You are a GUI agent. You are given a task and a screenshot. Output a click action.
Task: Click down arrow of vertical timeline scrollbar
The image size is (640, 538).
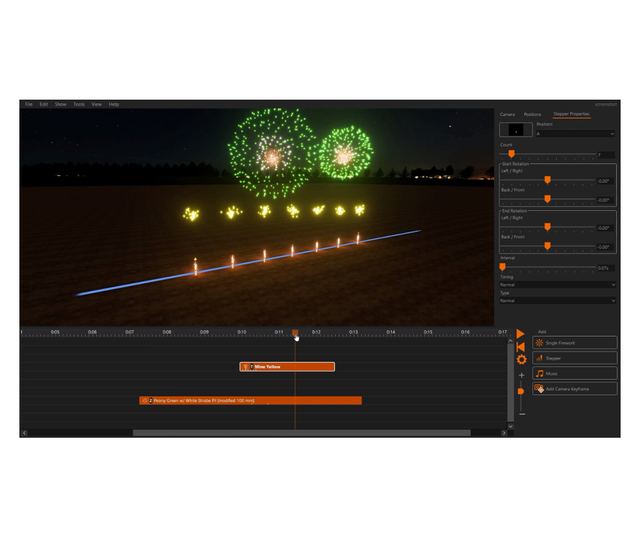click(x=510, y=426)
